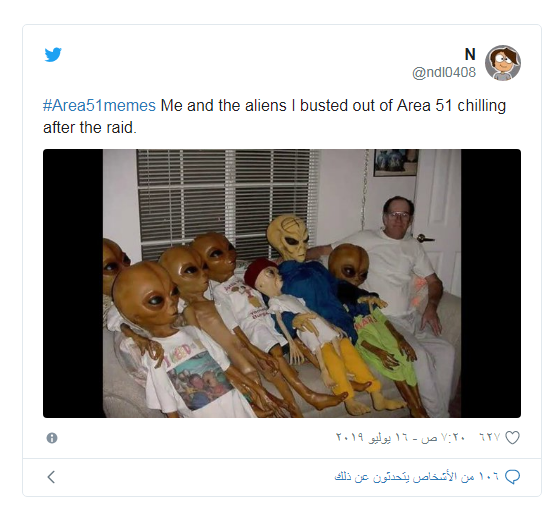The width and height of the screenshot is (548, 505).
Task: Click the Twitter bird logo
Action: [53, 55]
